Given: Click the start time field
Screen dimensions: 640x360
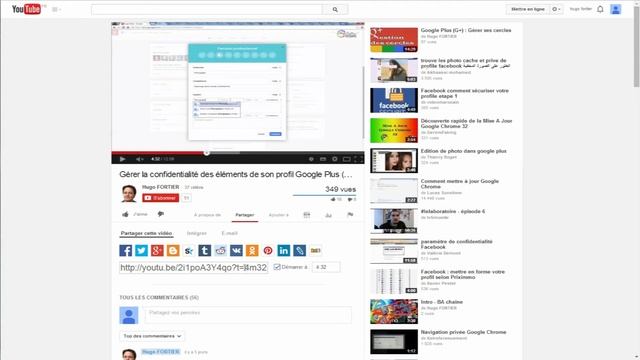Looking at the screenshot, I should point(326,267).
